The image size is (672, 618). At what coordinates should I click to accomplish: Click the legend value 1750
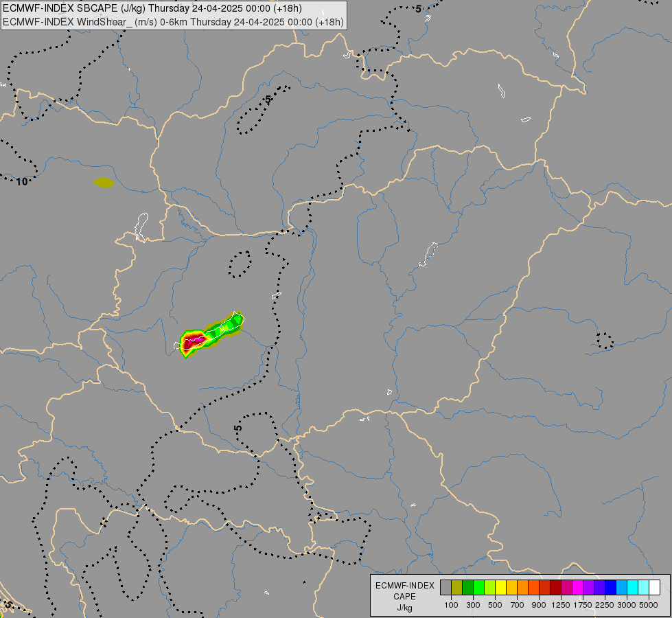[583, 605]
